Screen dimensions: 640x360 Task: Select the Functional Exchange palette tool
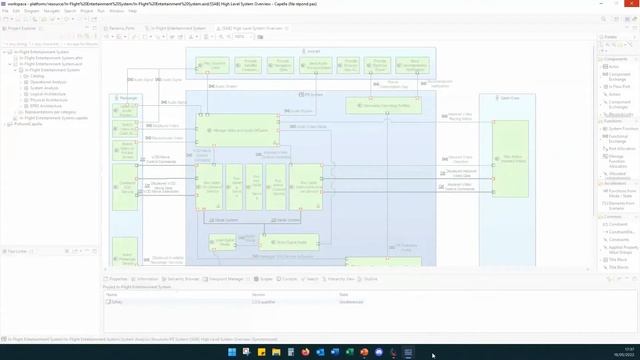coord(615,139)
